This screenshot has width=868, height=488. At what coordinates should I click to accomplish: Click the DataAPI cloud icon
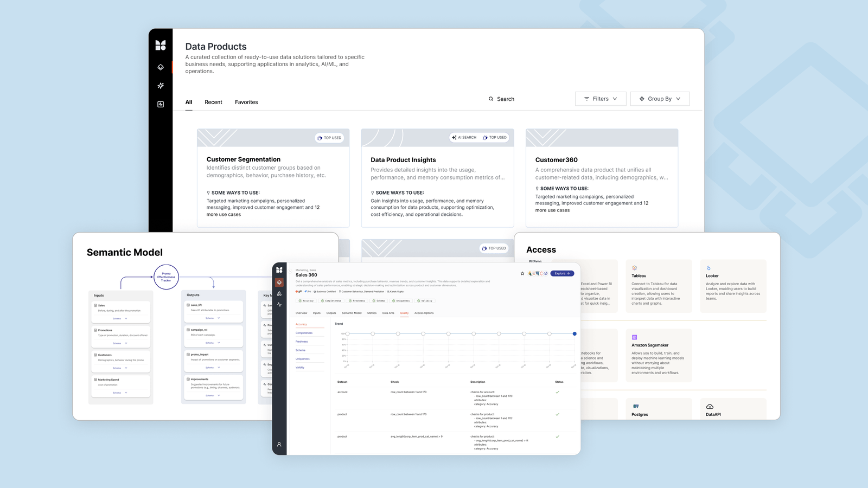click(709, 406)
